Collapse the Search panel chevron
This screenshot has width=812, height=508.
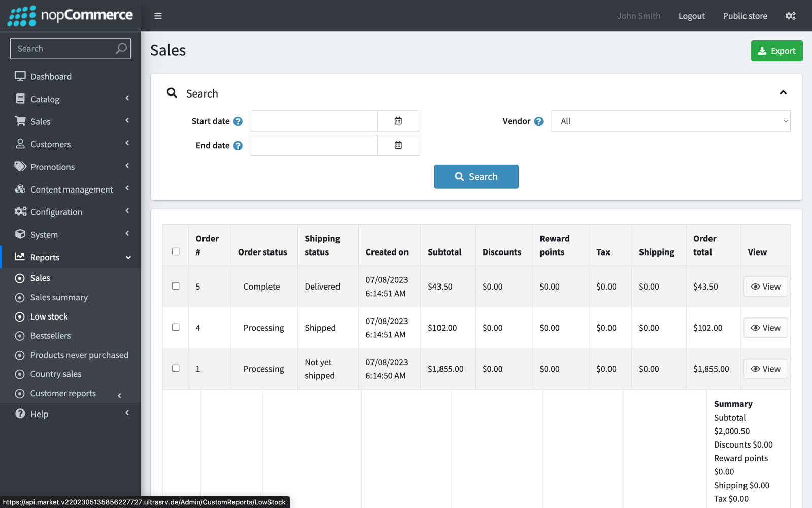coord(783,92)
